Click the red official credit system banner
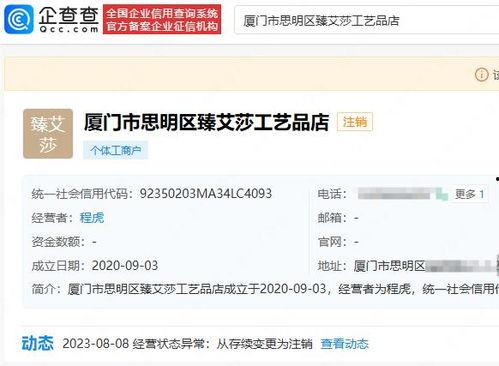This screenshot has width=499, height=366. tap(162, 19)
